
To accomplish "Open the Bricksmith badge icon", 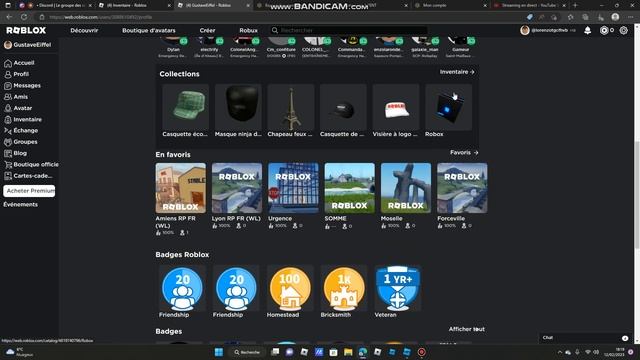I will click(344, 289).
